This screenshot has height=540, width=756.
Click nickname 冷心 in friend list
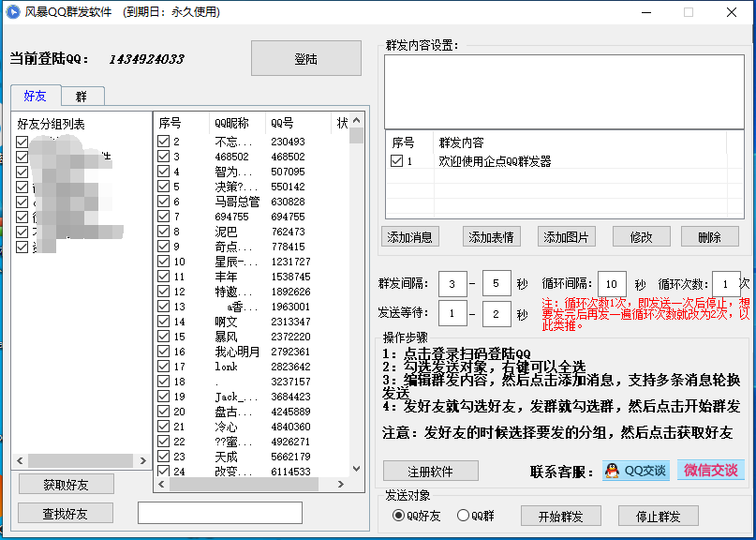click(226, 427)
